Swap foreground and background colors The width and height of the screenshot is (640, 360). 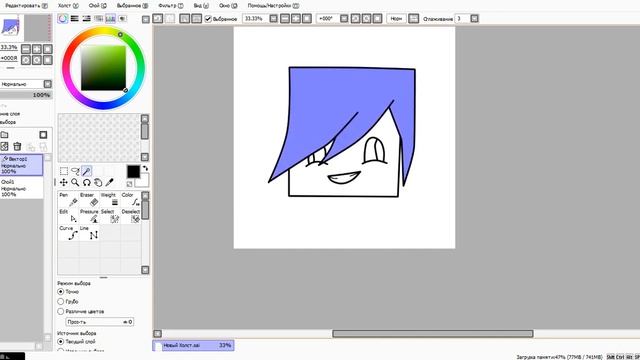pos(145,168)
